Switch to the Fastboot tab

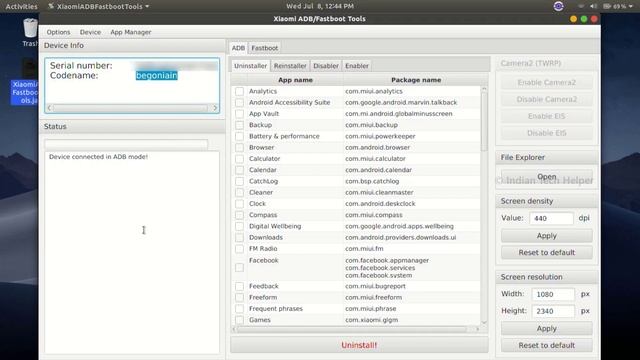(x=264, y=48)
